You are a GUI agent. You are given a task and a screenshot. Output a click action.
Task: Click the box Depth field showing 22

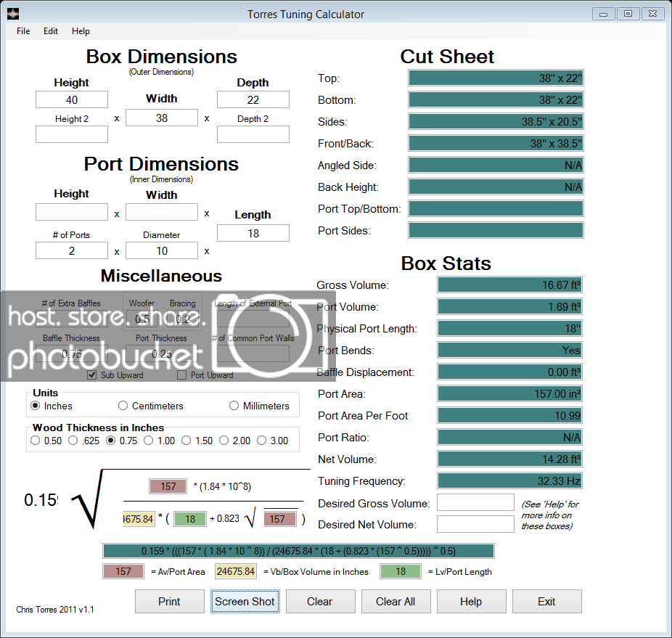point(253,99)
